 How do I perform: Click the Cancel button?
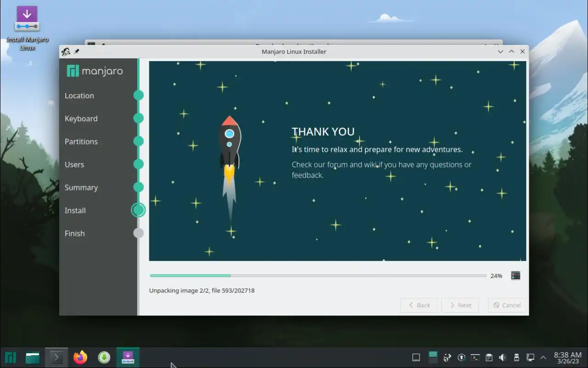click(507, 305)
